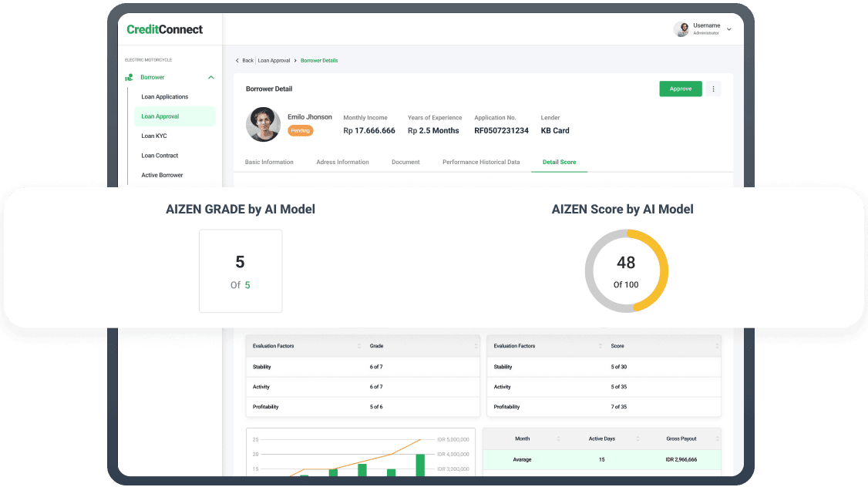Click the user avatar in the header
868x487 pixels.
click(x=681, y=29)
